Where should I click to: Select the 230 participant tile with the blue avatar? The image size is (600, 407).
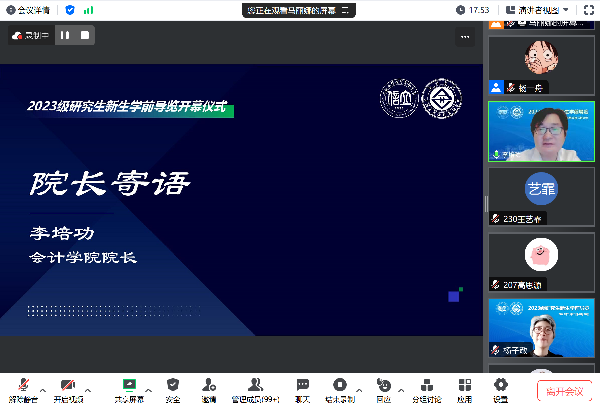(x=541, y=195)
